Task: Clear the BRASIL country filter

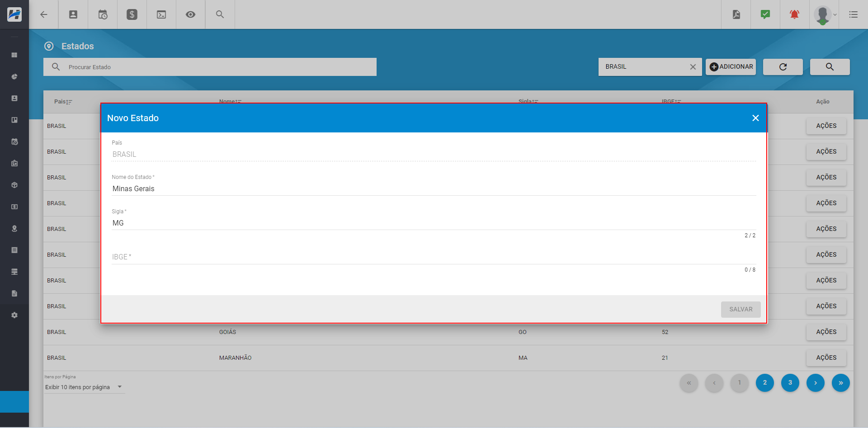Action: pyautogui.click(x=693, y=67)
